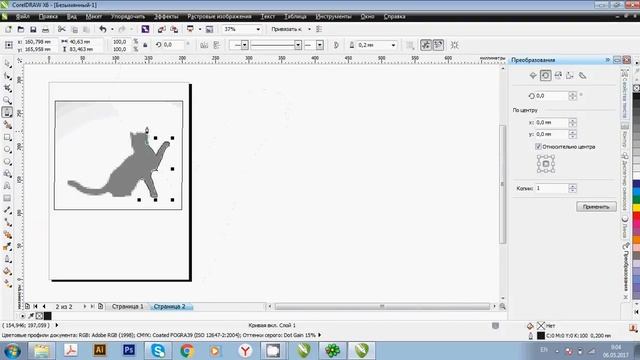Select the Zoom magnifier tool in the toolbox

click(x=7, y=100)
